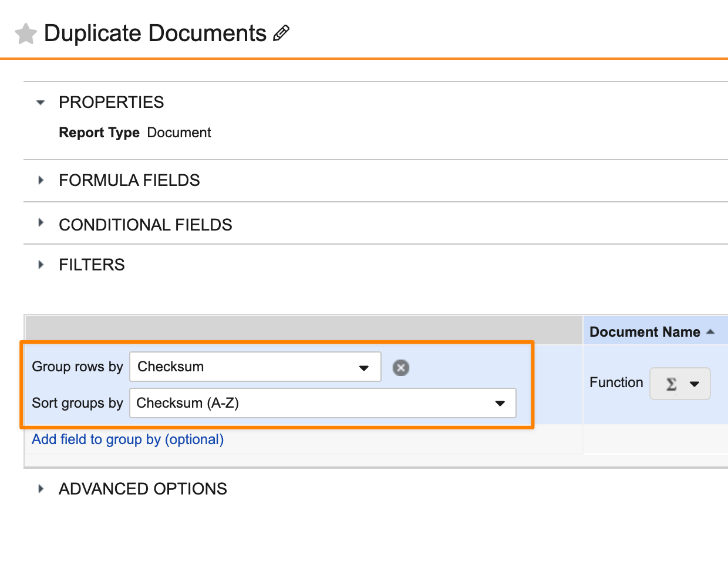The height and width of the screenshot is (569, 728).
Task: Click Add field to group by link
Action: [x=127, y=439]
